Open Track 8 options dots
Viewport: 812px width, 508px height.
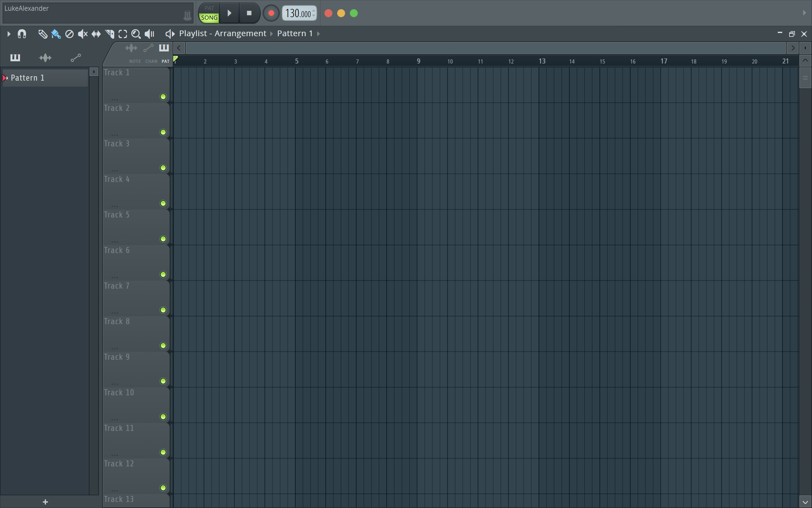[x=115, y=348]
